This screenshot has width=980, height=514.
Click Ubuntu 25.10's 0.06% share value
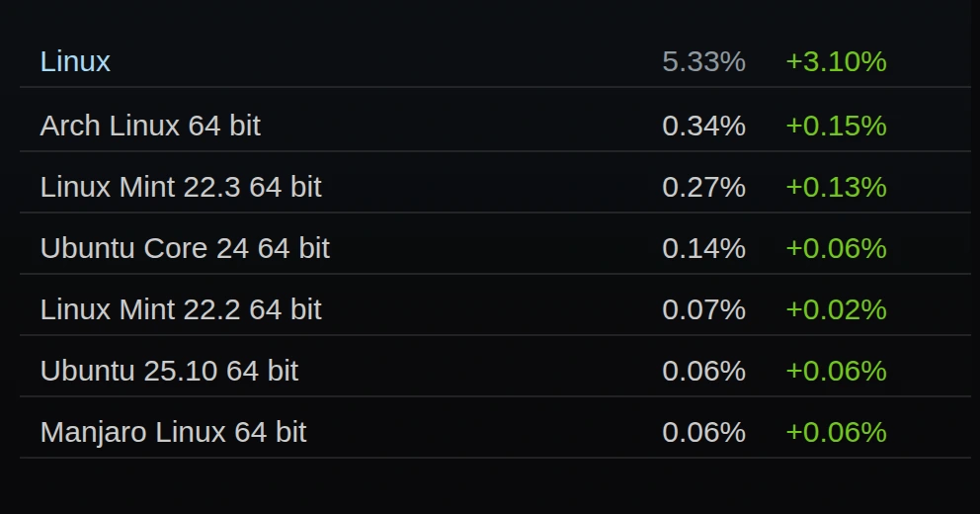point(703,371)
